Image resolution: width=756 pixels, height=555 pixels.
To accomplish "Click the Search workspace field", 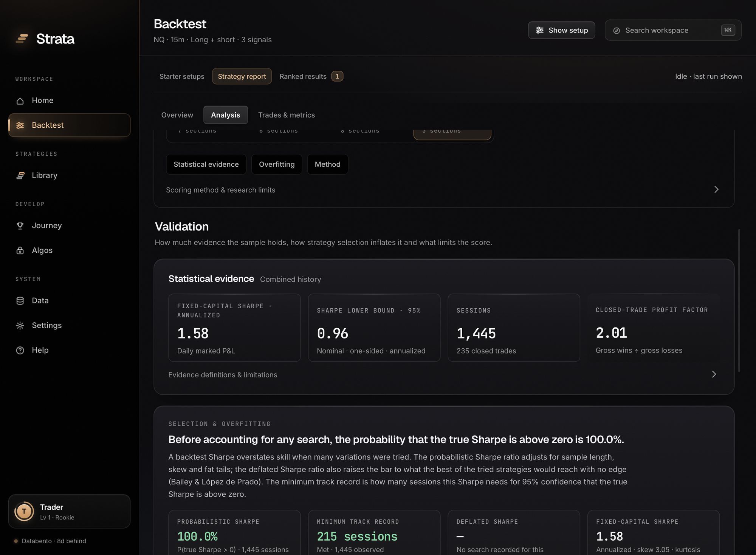I will (x=673, y=30).
